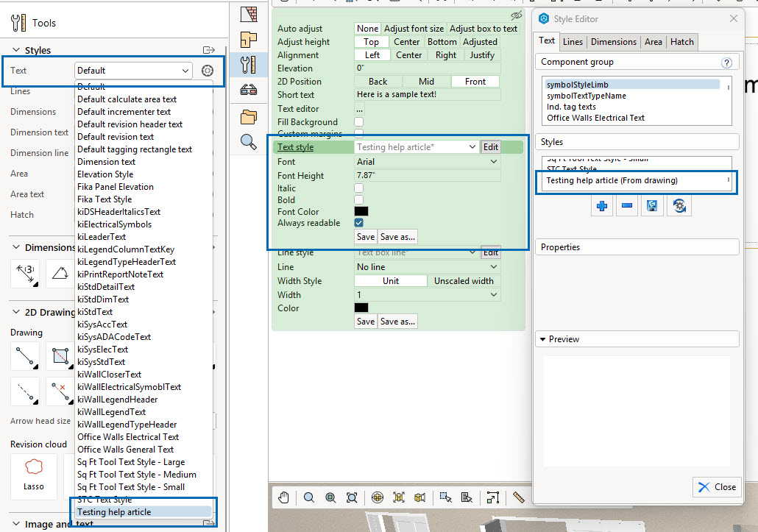Click the Tools tab icon in the sidebar

[x=249, y=65]
